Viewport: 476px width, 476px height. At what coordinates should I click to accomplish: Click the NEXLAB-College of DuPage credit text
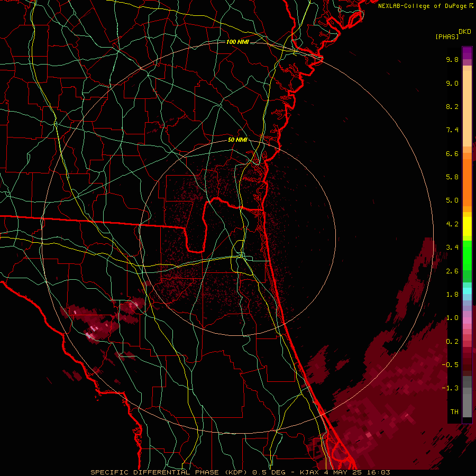pyautogui.click(x=425, y=6)
